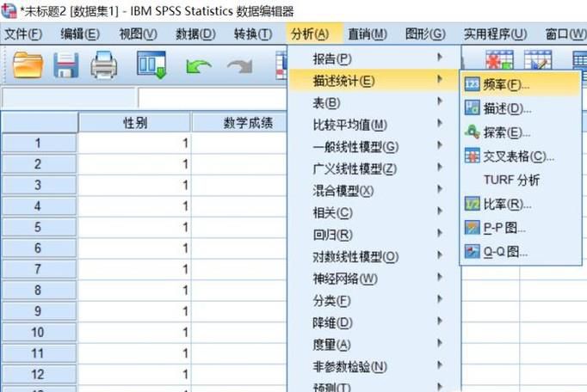587x392 pixels.
Task: Click the save data disk icon
Action: click(x=67, y=65)
